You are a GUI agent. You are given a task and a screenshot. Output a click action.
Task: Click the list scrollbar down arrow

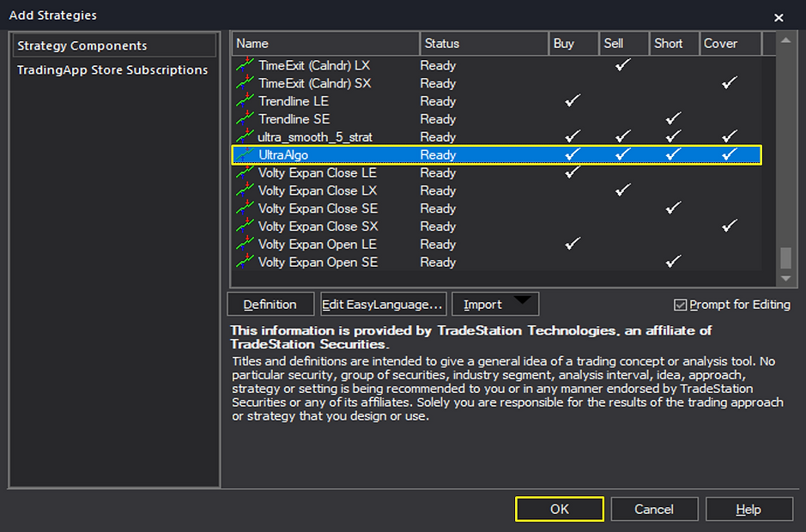pyautogui.click(x=786, y=278)
